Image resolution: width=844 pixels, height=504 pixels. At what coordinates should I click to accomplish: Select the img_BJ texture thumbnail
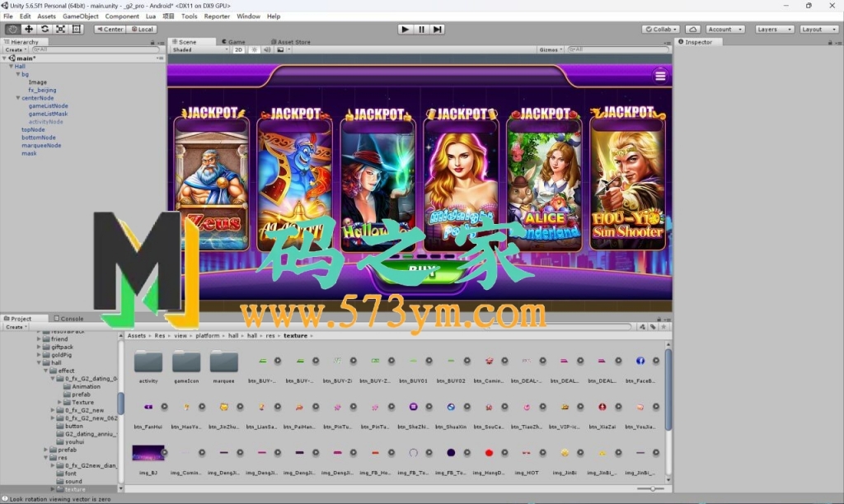point(148,453)
